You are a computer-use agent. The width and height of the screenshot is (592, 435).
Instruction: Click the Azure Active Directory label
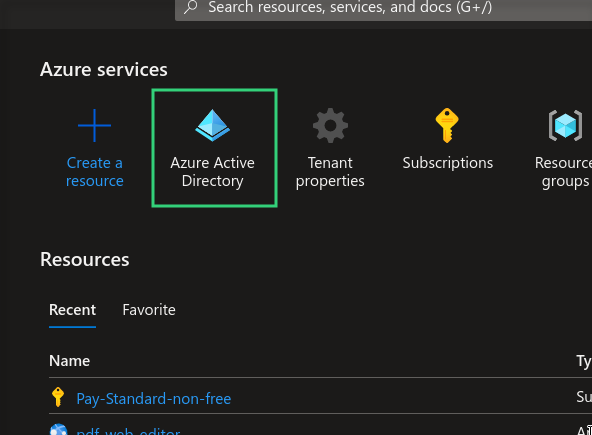tap(213, 172)
